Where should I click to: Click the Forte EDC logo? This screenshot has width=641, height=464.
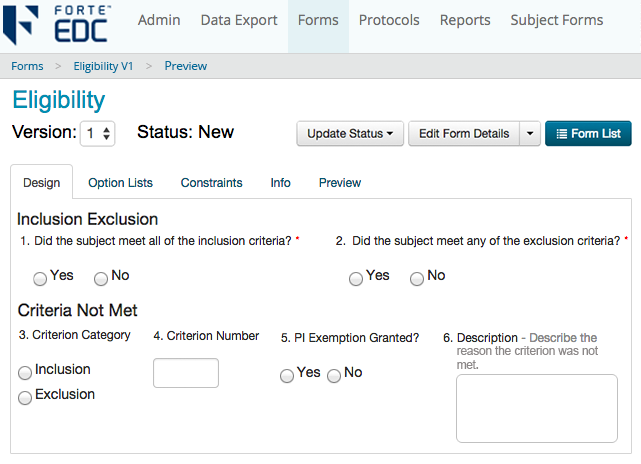pyautogui.click(x=57, y=25)
